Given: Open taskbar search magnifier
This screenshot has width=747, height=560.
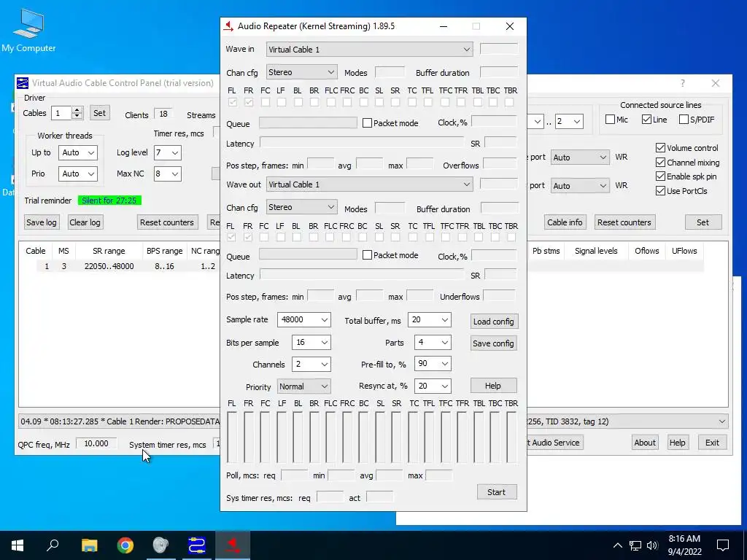Looking at the screenshot, I should [53, 545].
